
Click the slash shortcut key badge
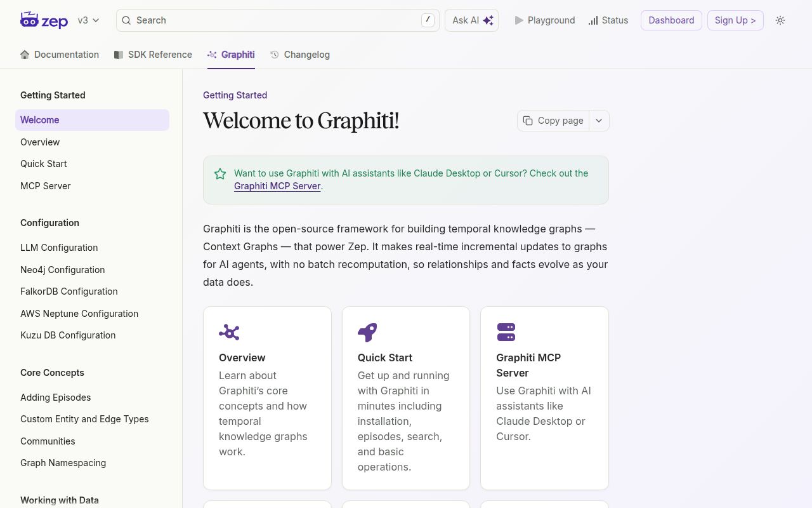coord(428,20)
